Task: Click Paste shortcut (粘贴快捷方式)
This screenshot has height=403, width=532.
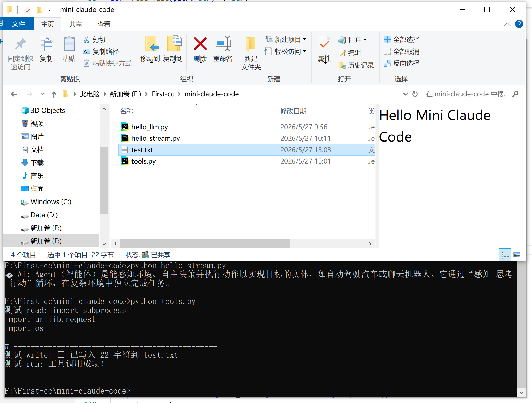Action: pyautogui.click(x=108, y=63)
